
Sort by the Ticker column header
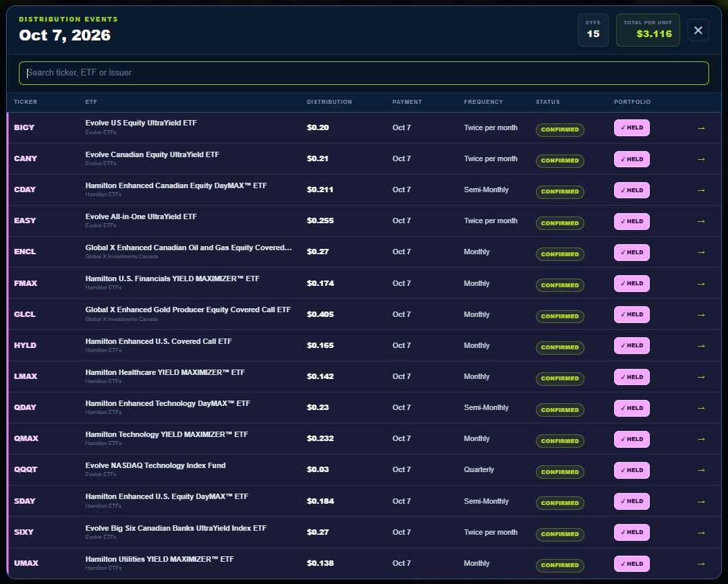[x=26, y=102]
